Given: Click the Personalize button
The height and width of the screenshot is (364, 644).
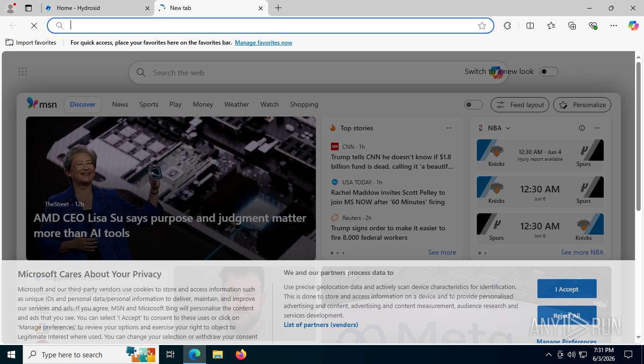Looking at the screenshot, I should tap(582, 105).
